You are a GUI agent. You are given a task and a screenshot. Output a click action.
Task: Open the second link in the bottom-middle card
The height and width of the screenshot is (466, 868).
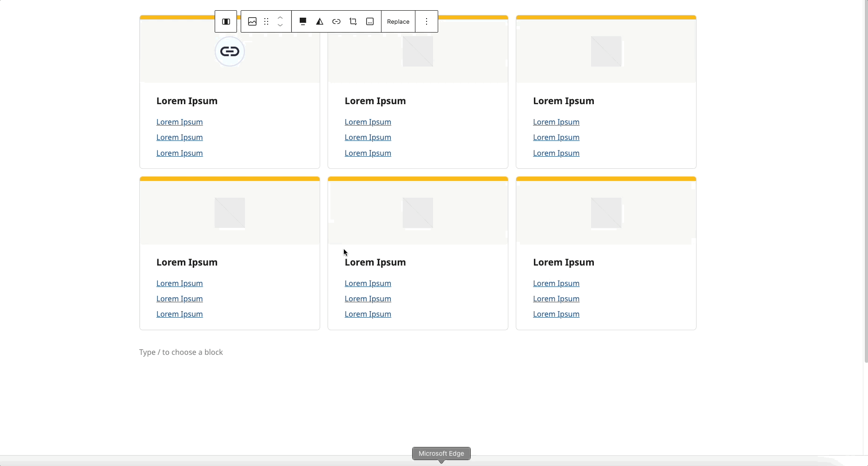point(368,299)
